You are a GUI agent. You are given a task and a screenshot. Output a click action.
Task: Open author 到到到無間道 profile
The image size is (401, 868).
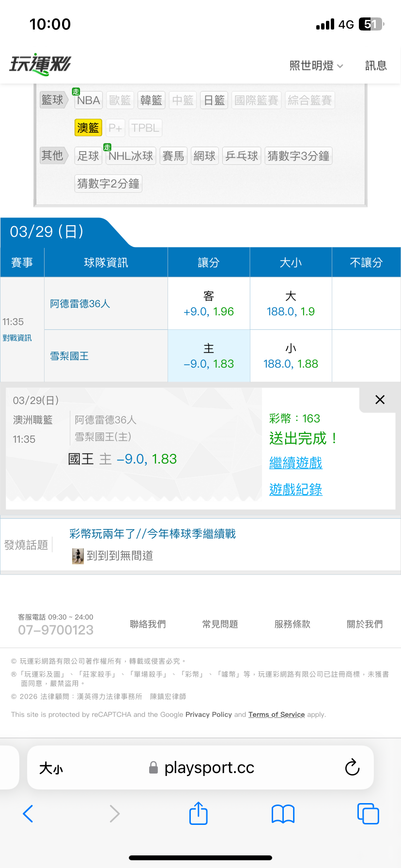[x=120, y=556]
